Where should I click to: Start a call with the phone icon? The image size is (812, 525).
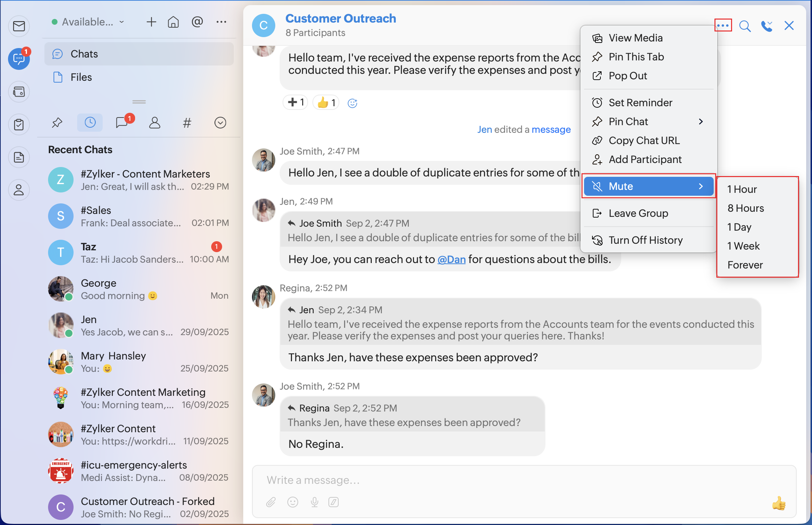(766, 26)
